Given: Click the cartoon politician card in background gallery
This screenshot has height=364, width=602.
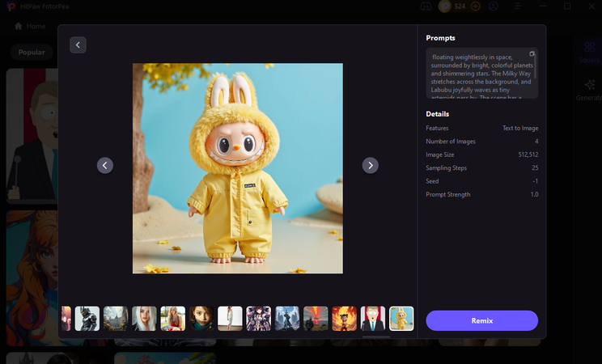Looking at the screenshot, I should point(32,136).
